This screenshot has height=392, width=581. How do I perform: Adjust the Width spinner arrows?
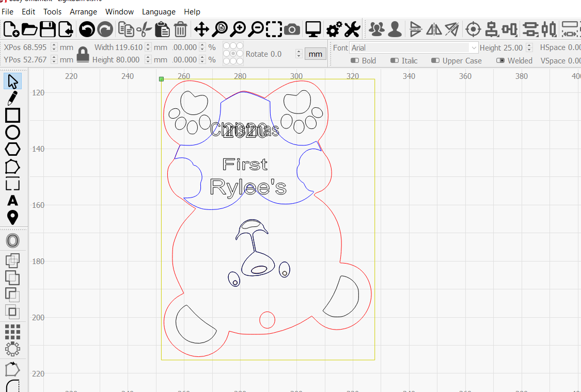[148, 47]
